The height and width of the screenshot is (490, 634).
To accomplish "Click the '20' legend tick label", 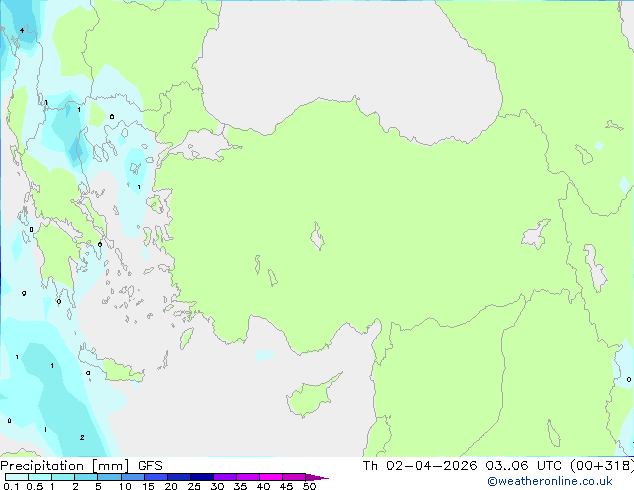I will 171,486.
